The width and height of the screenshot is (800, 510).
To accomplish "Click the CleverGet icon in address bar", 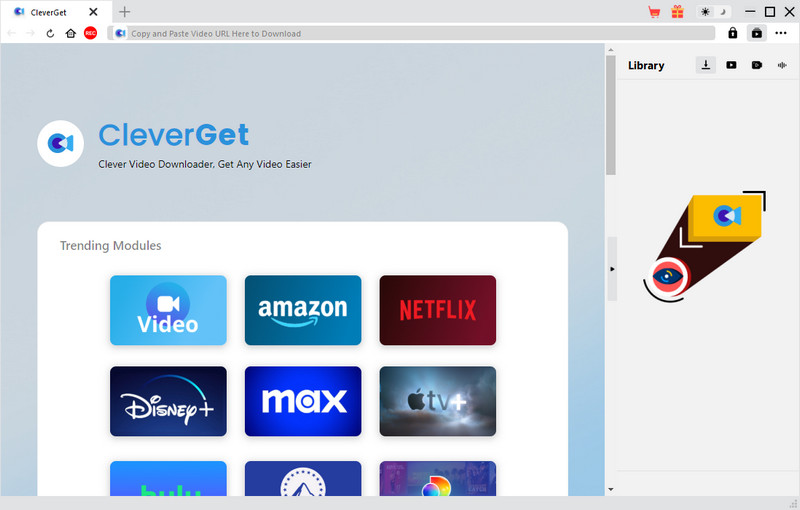I will [120, 33].
